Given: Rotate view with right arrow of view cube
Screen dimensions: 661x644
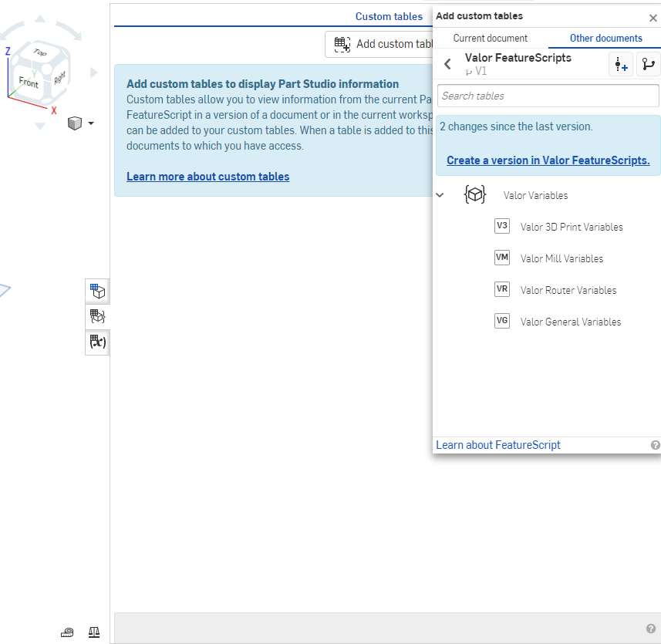Looking at the screenshot, I should [x=93, y=73].
